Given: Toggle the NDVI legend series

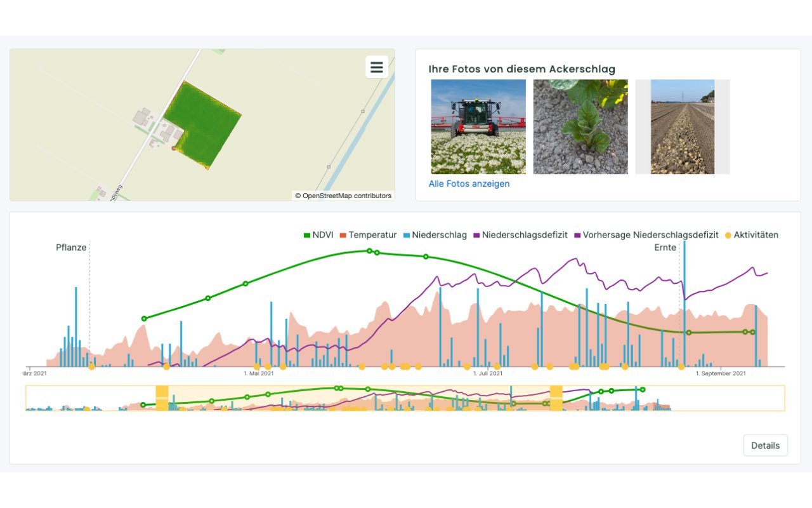Looking at the screenshot, I should (x=319, y=235).
